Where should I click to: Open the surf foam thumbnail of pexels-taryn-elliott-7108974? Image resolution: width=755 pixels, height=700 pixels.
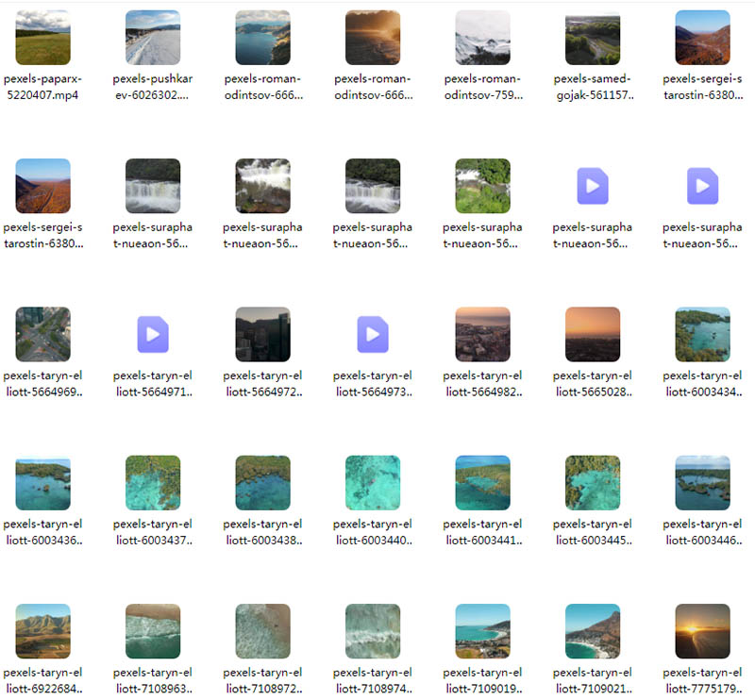[x=373, y=631]
